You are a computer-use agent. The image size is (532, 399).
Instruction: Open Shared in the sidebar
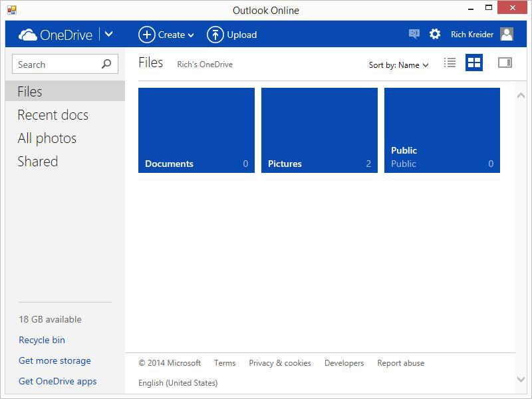38,162
